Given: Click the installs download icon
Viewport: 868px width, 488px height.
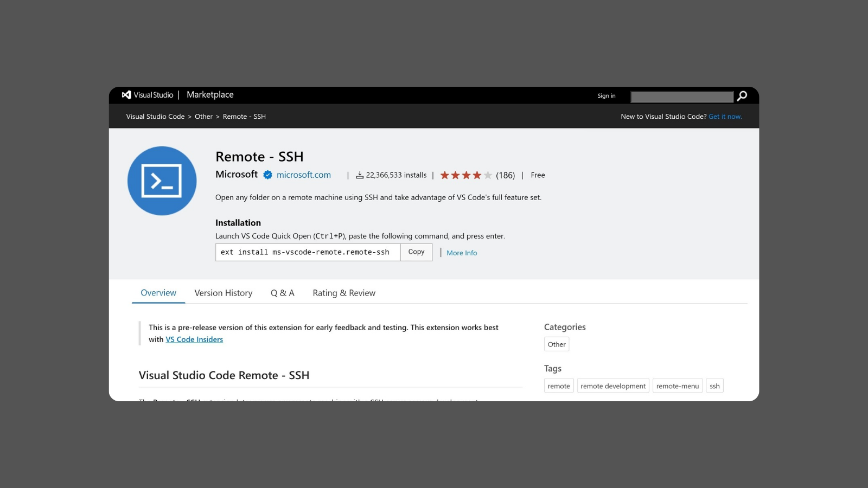Looking at the screenshot, I should [x=360, y=175].
